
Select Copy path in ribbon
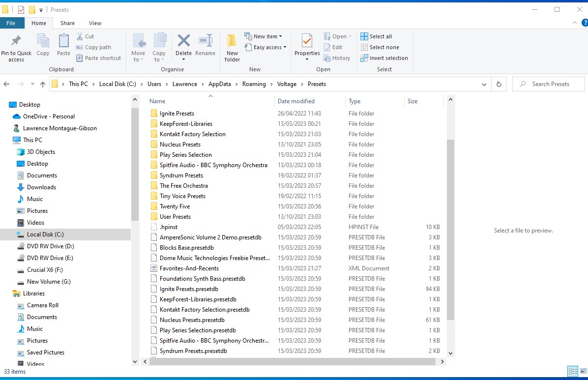point(93,47)
